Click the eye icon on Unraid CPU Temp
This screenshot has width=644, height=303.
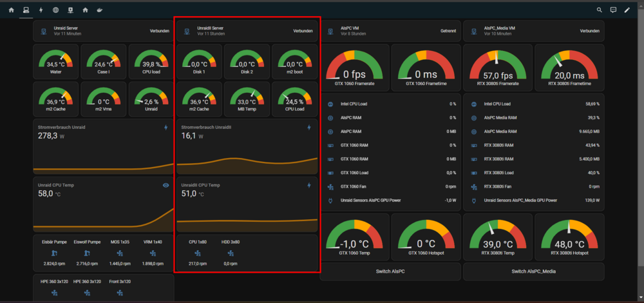(x=166, y=186)
